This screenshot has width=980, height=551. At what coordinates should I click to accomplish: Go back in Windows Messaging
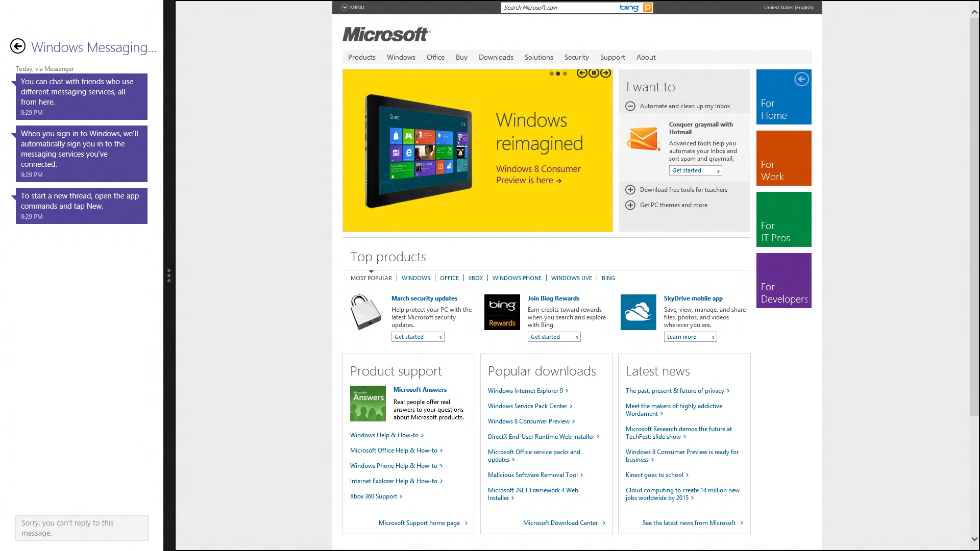(x=18, y=46)
